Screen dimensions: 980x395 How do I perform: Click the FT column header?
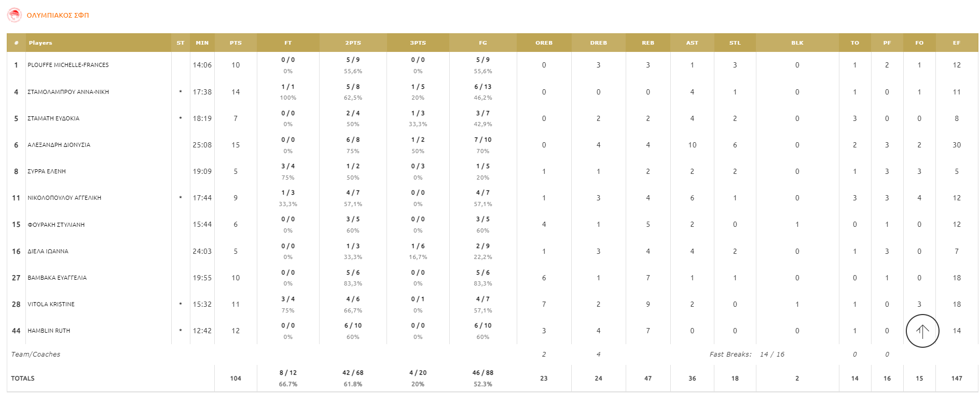click(x=288, y=43)
